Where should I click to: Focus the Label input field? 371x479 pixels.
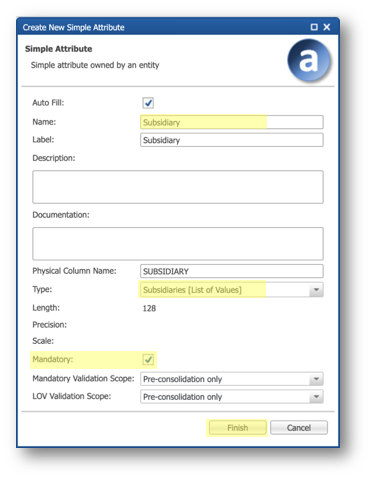pyautogui.click(x=232, y=140)
